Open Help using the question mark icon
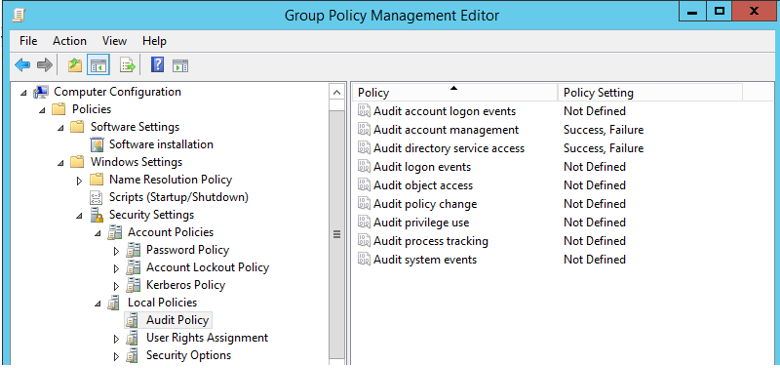 point(157,65)
